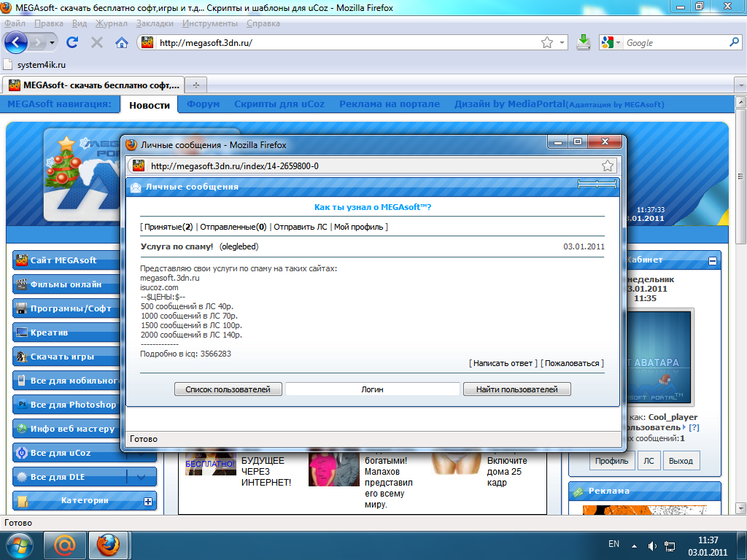Click the mobile phone icon of Все для мобильного

(x=21, y=381)
